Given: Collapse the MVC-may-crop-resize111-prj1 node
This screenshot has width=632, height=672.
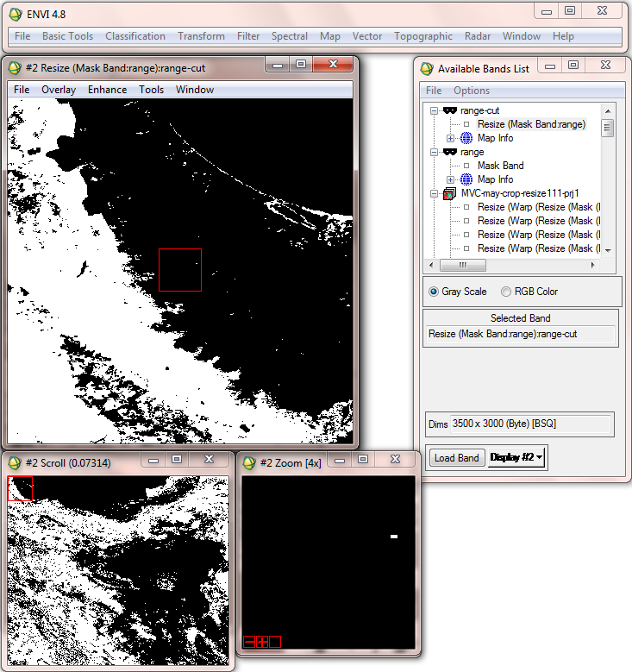Looking at the screenshot, I should [434, 193].
